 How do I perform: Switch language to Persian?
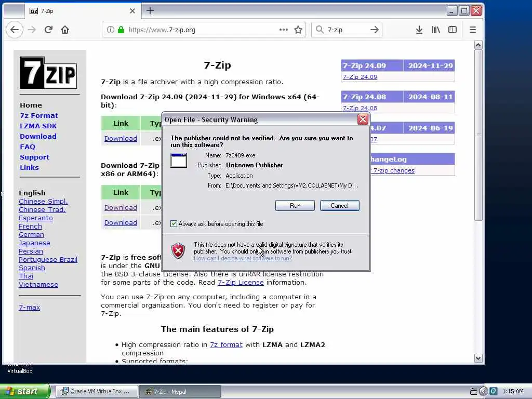point(31,251)
